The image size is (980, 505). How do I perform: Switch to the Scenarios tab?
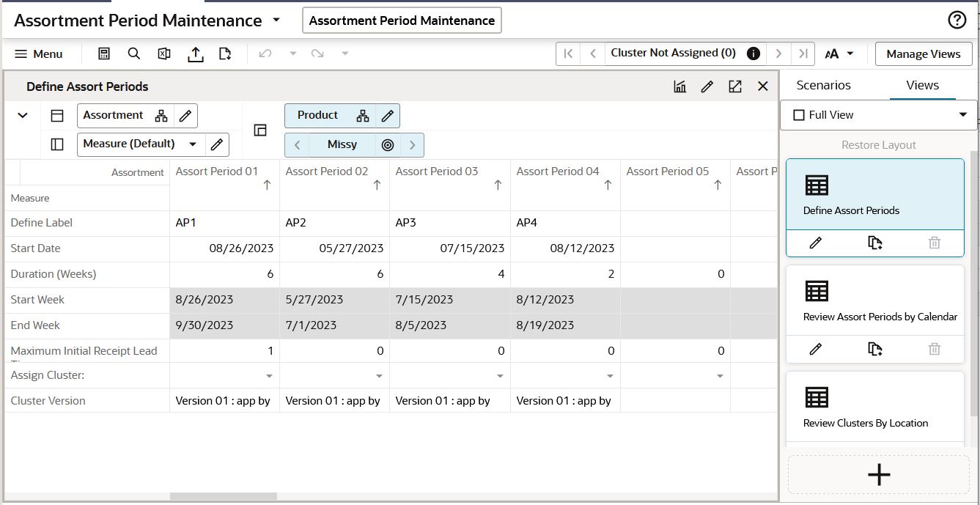click(x=824, y=85)
